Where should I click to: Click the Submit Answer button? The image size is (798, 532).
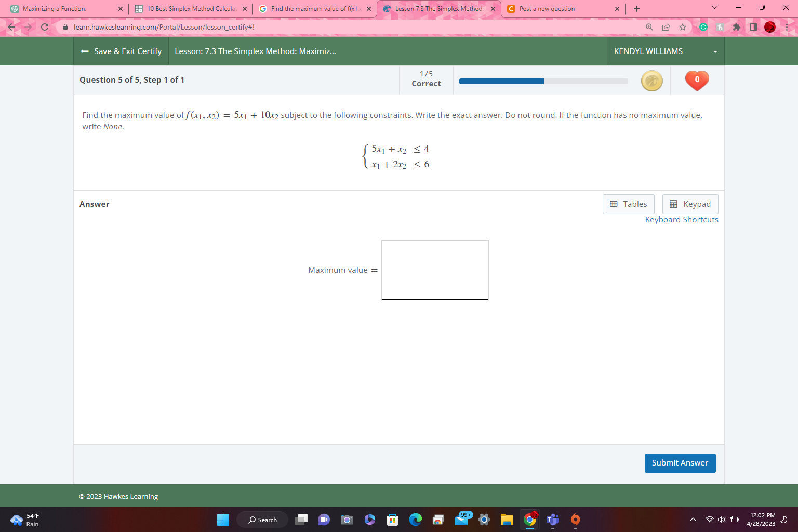click(x=680, y=463)
